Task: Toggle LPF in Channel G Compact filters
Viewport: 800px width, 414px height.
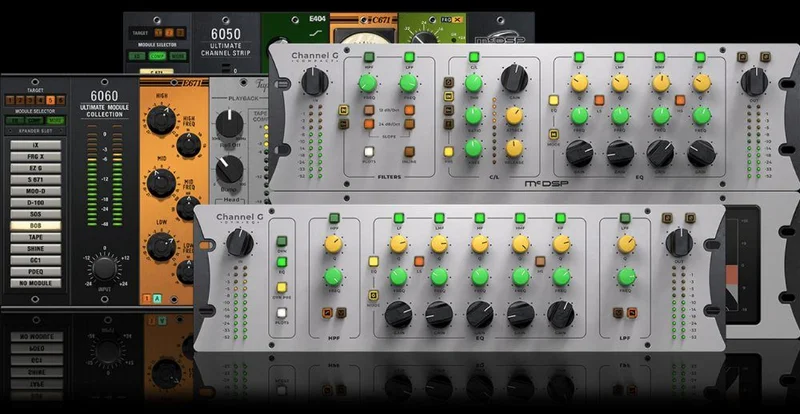Action: tap(409, 57)
